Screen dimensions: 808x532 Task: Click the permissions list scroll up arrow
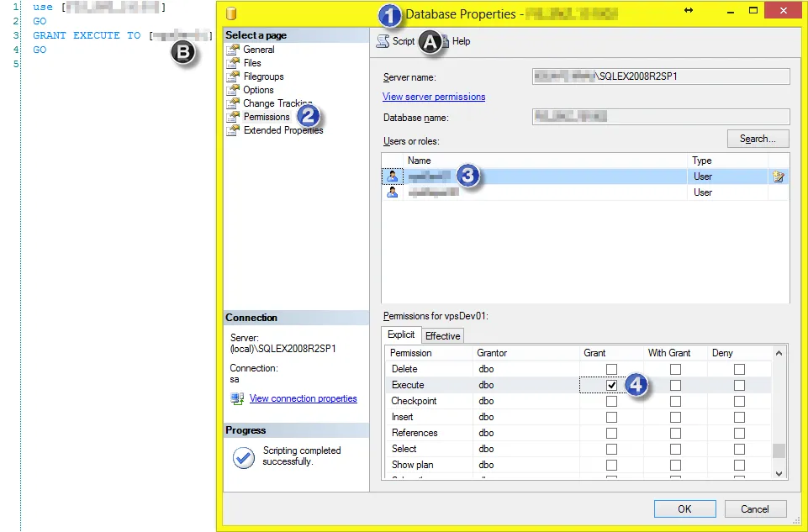pos(779,353)
